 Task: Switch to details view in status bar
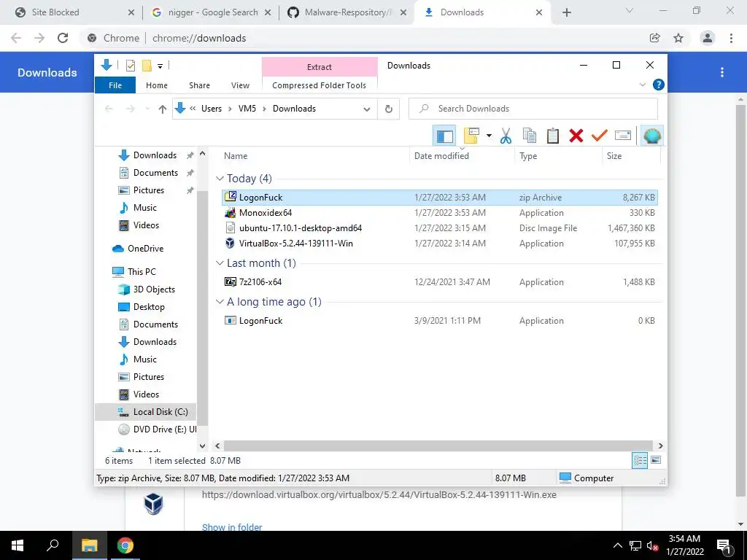(640, 461)
